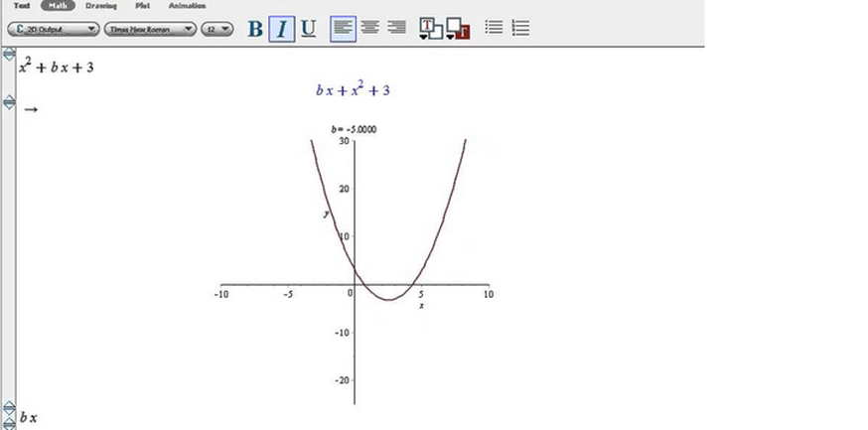Open the Animation tab

188,6
